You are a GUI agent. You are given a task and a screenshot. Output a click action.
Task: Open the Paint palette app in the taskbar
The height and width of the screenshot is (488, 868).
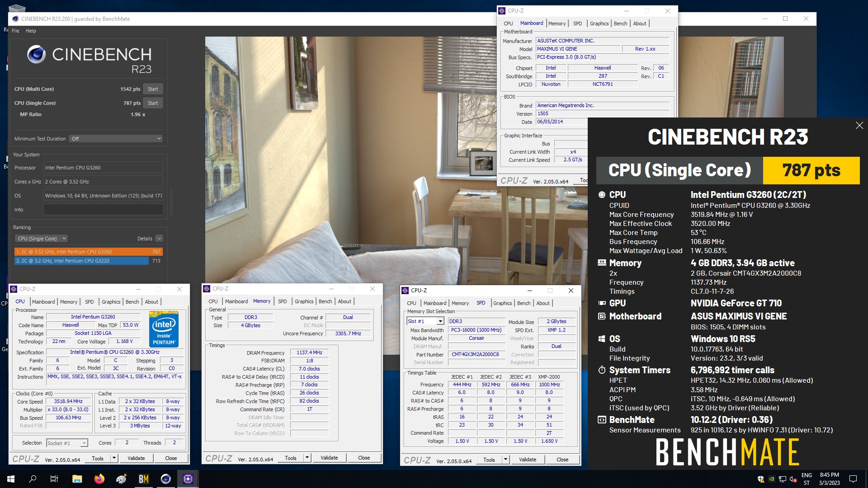[x=121, y=479]
